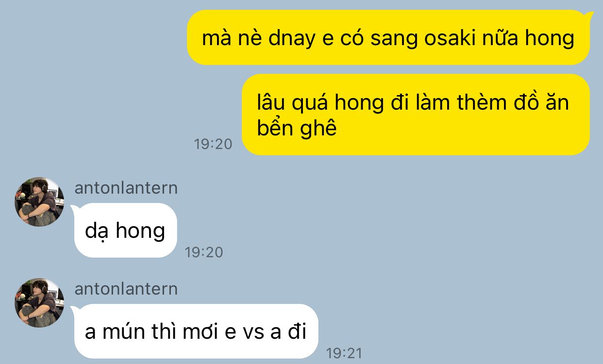The image size is (603, 364).
Task: Click the 19:21 timestamp on the last message
Action: coord(344,353)
